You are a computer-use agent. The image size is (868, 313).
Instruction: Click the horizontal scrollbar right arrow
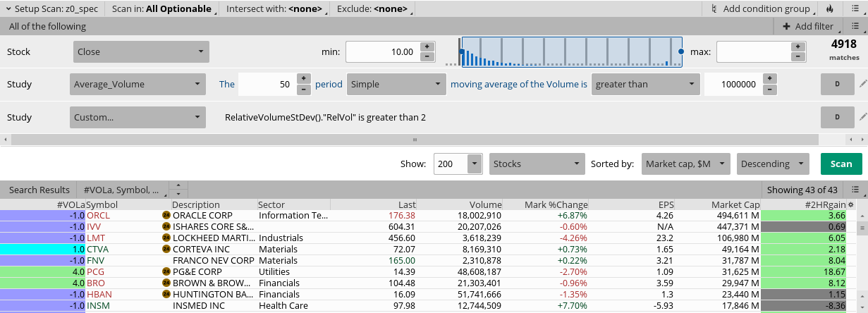pos(862,139)
